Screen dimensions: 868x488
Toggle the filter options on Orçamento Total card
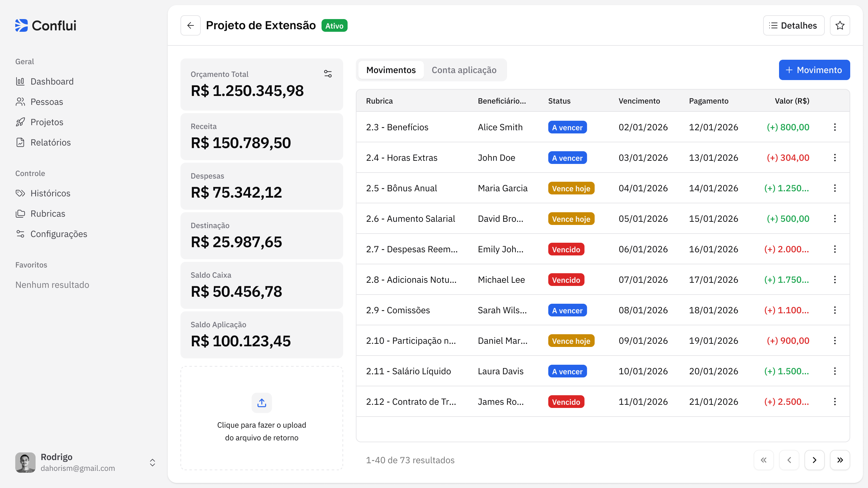tap(327, 73)
